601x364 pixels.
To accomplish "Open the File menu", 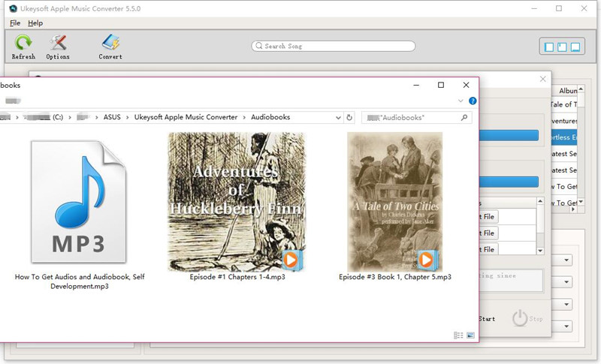I will tap(15, 23).
